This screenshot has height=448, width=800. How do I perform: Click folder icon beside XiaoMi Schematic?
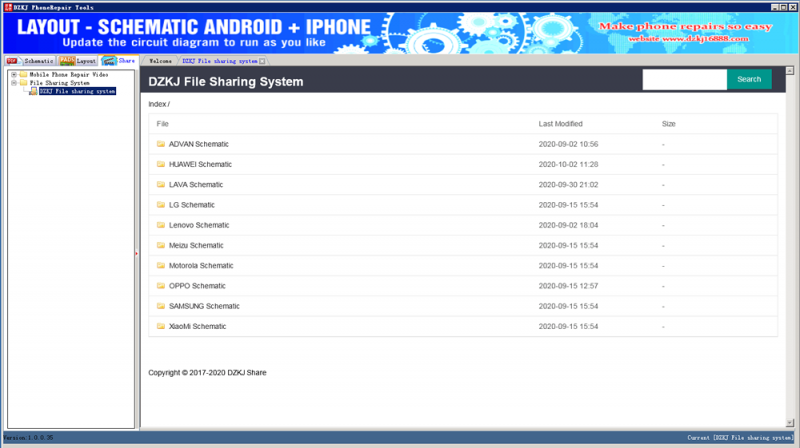[161, 326]
